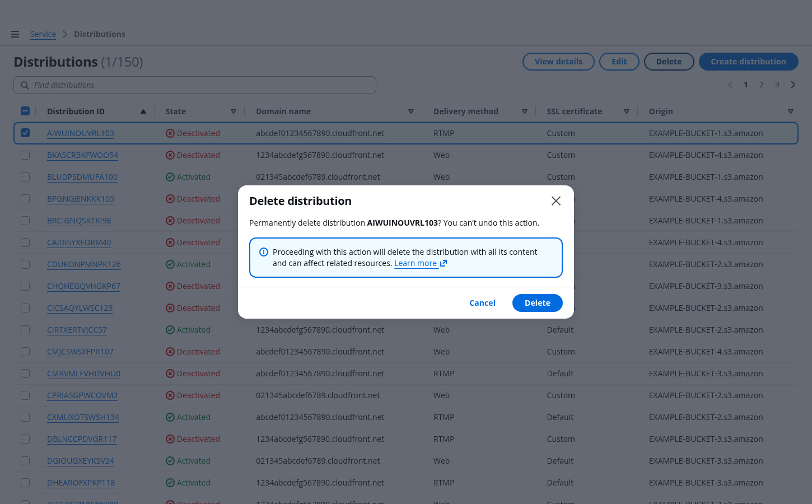812x504 pixels.
Task: Click the search magnifier icon
Action: [x=25, y=85]
